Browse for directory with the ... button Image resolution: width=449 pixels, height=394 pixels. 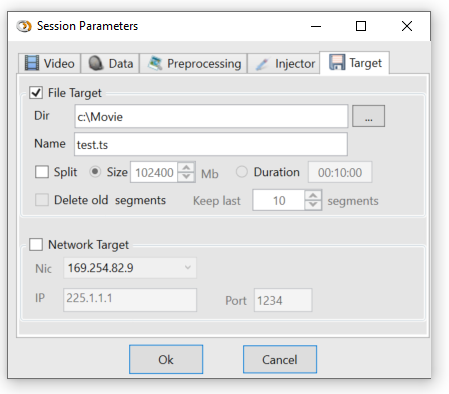click(368, 116)
